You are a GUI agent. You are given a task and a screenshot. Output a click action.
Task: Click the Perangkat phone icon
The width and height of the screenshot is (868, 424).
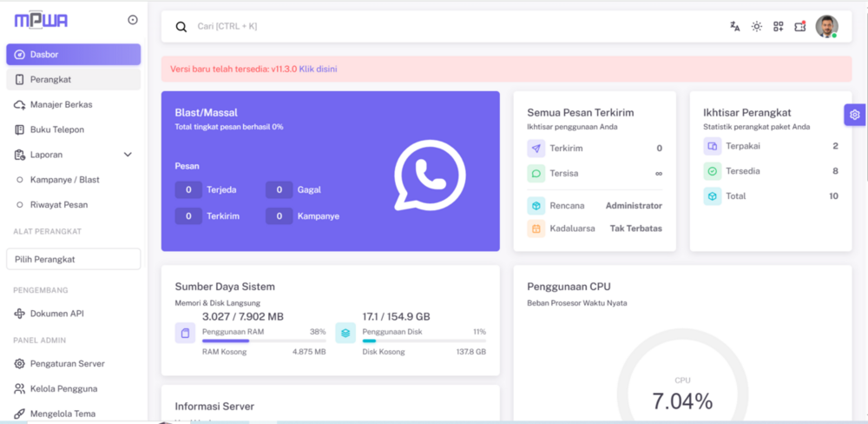[19, 79]
